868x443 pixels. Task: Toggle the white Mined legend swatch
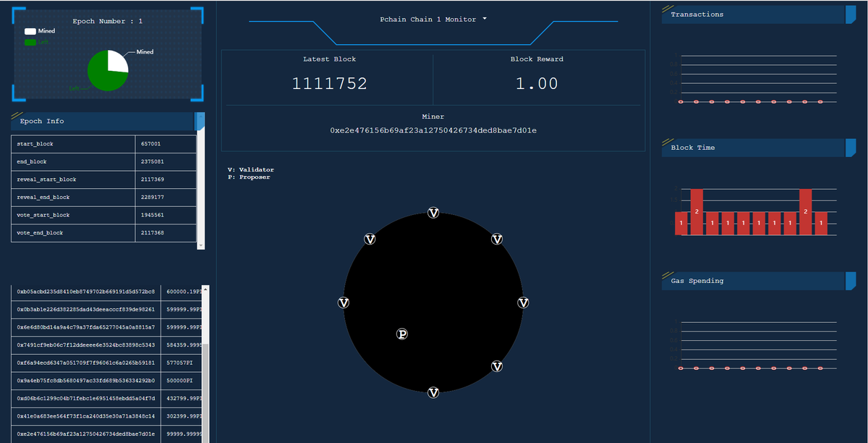pos(30,31)
